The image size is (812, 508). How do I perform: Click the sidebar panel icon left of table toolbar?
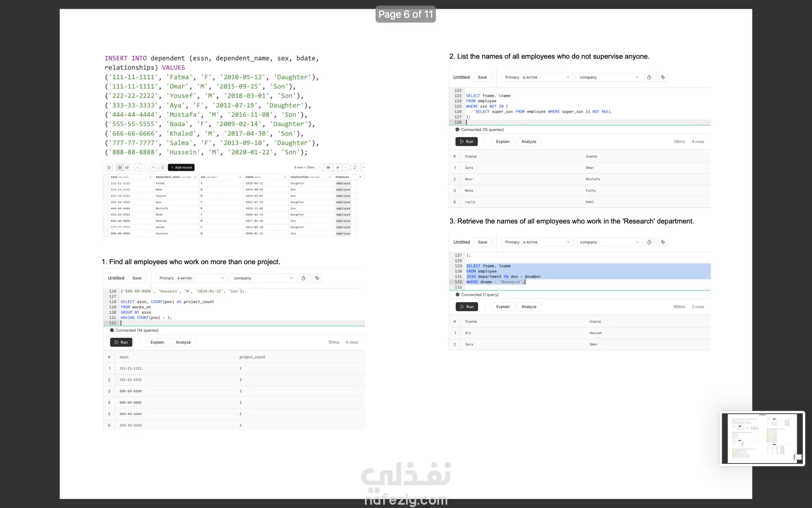point(109,167)
